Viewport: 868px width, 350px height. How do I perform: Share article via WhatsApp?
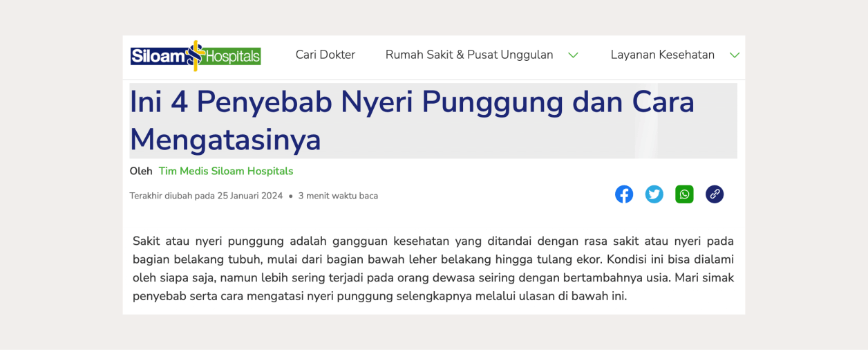(x=684, y=194)
